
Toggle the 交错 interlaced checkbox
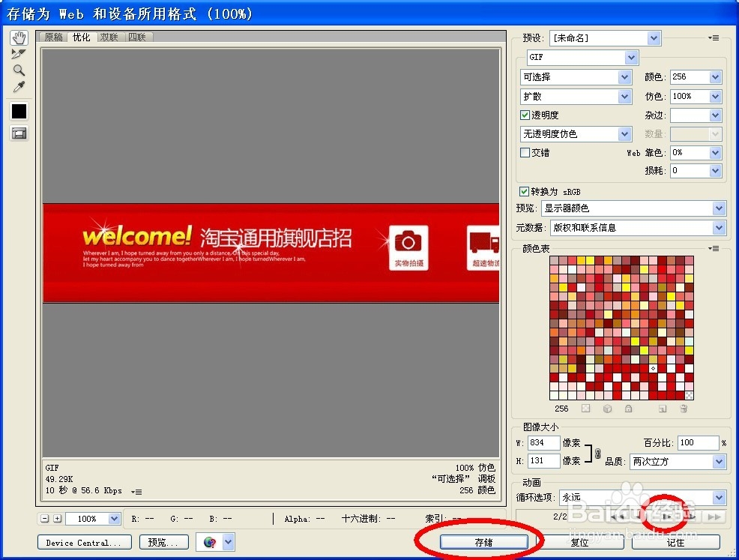pyautogui.click(x=525, y=152)
